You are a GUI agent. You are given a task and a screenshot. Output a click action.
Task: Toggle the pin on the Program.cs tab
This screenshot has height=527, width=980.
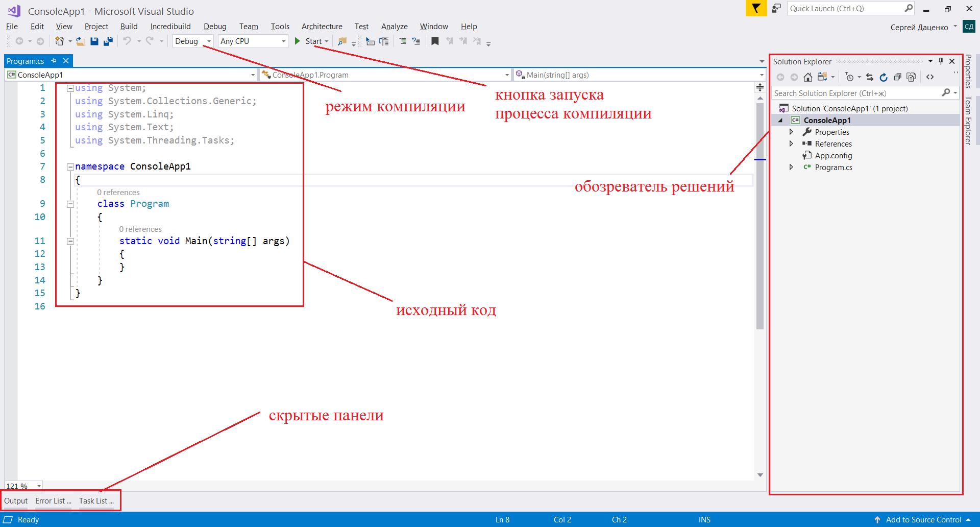click(x=54, y=61)
